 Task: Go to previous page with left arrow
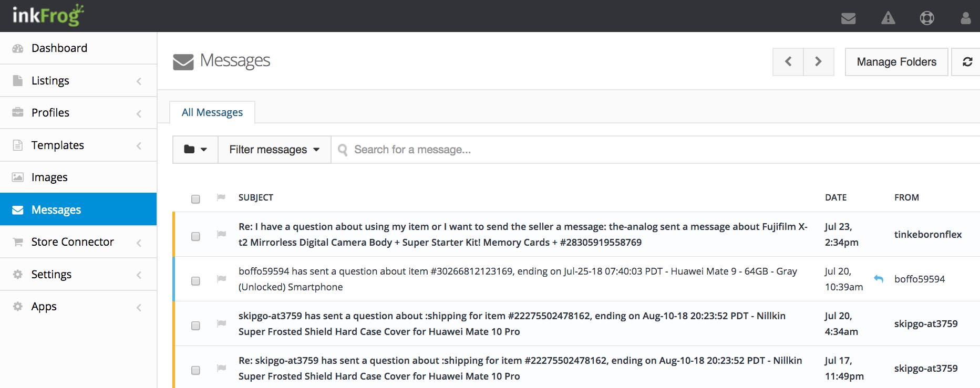(788, 62)
